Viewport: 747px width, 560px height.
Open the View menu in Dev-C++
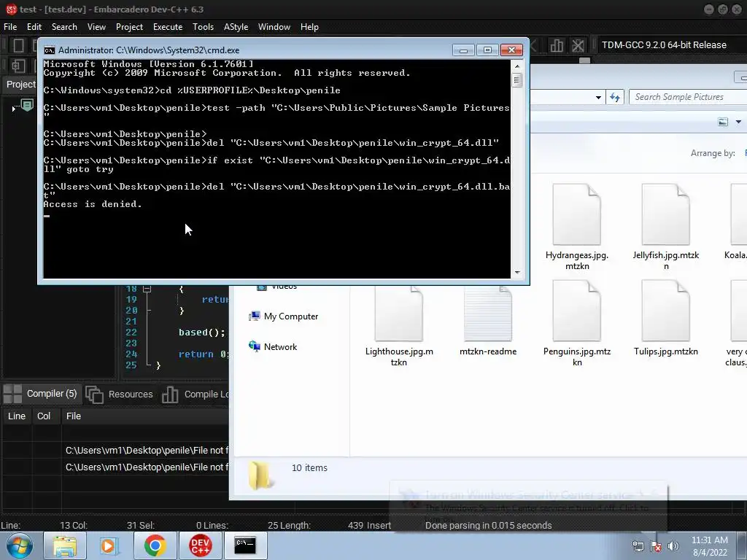tap(96, 27)
